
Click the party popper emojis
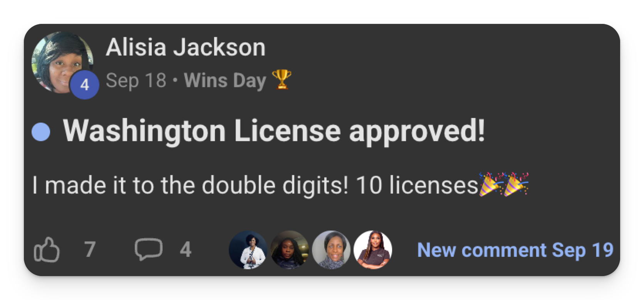coord(503,184)
